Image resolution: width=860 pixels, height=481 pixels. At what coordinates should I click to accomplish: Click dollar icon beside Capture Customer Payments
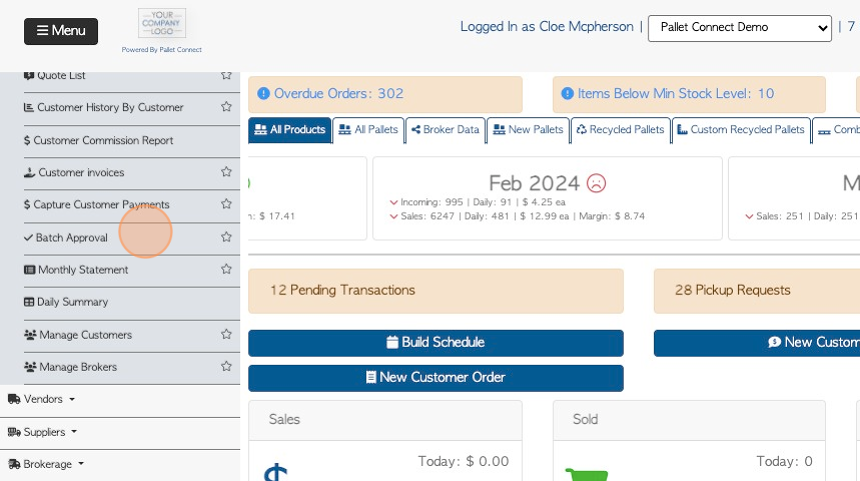tap(27, 205)
